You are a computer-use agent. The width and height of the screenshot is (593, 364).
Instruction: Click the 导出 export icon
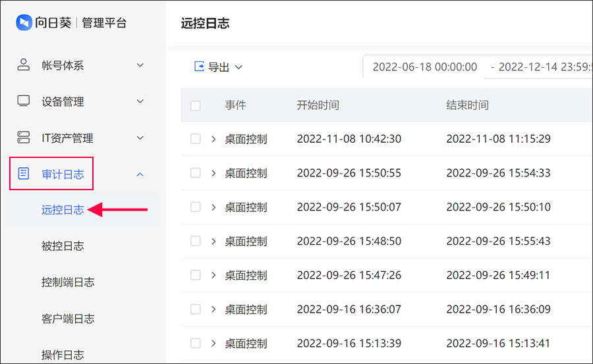(199, 66)
